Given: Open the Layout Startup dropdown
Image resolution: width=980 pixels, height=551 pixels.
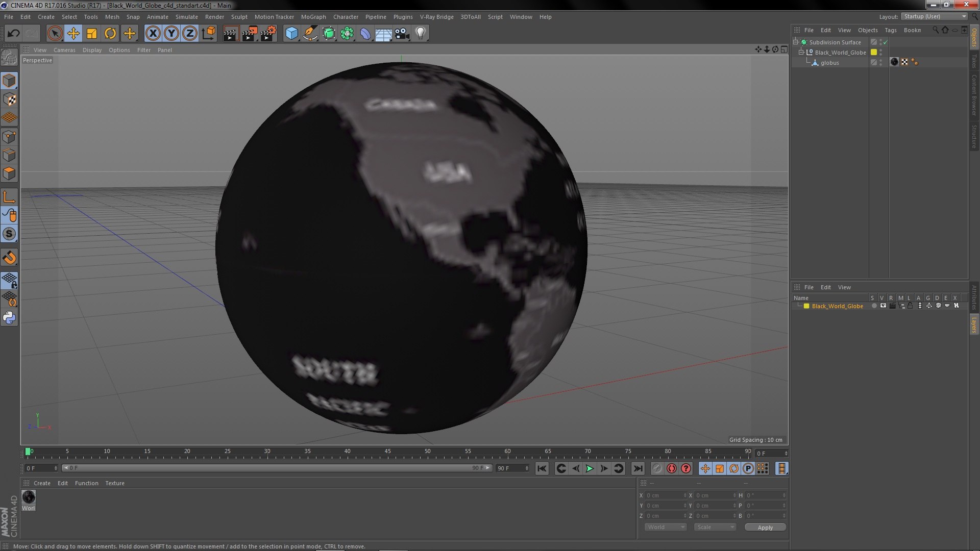Looking at the screenshot, I should point(934,16).
